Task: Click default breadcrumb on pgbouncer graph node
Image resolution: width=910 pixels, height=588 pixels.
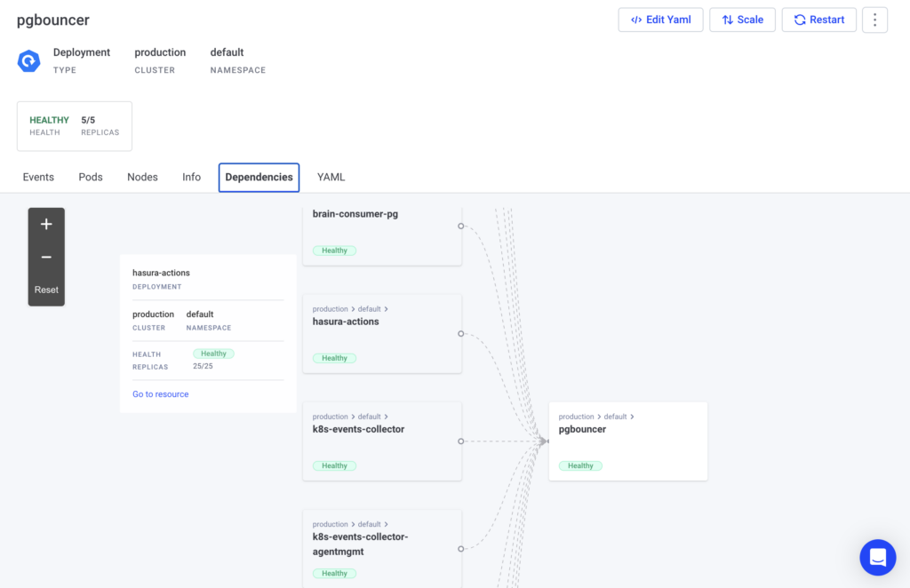Action: (615, 417)
